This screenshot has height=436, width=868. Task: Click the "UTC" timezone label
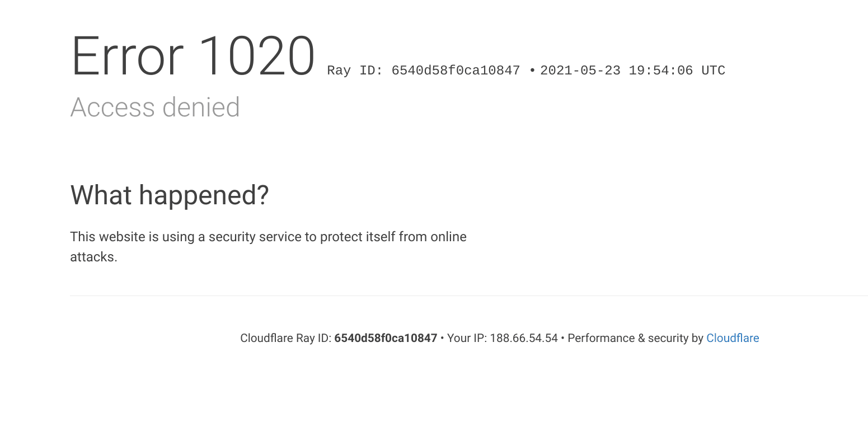tap(713, 71)
